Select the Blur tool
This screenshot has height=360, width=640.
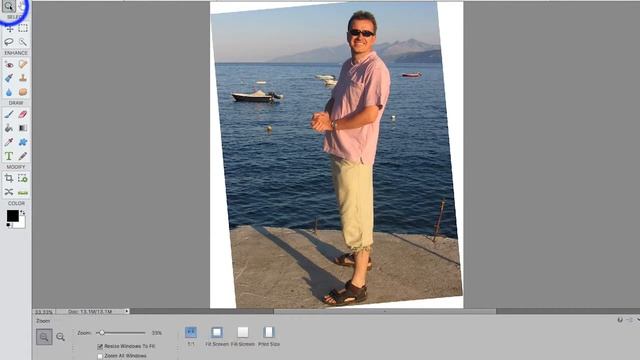9,92
